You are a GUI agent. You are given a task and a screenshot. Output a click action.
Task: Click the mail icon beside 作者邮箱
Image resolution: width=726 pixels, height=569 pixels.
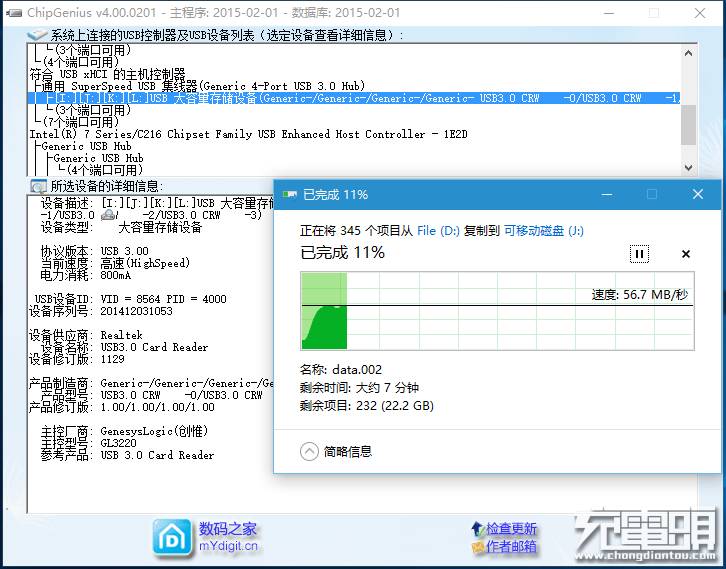tap(478, 547)
